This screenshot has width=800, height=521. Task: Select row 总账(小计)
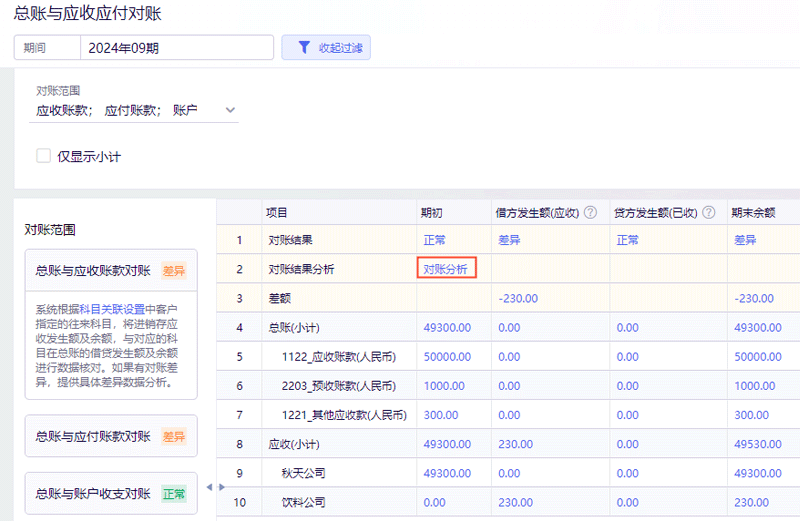[x=508, y=328]
